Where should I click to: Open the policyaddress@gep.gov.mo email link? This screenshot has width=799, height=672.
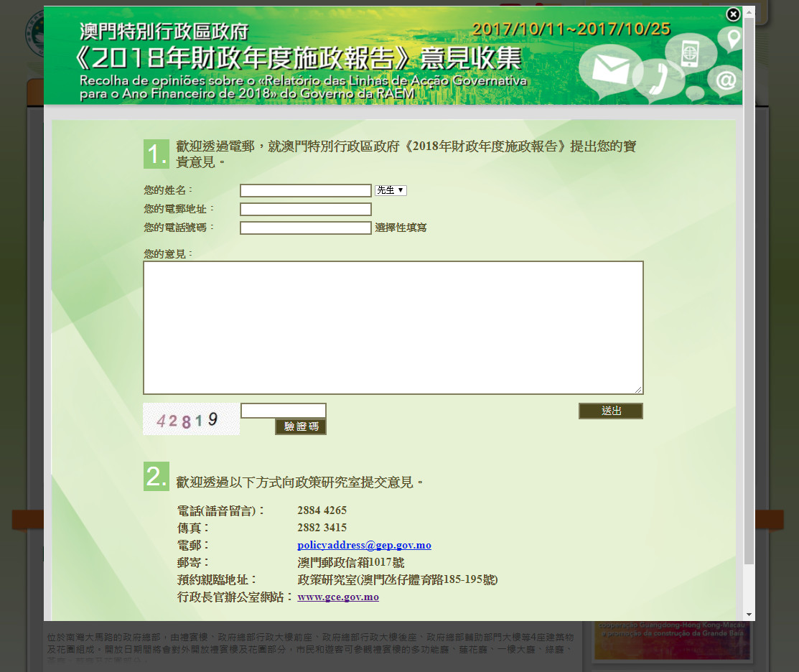tap(364, 545)
